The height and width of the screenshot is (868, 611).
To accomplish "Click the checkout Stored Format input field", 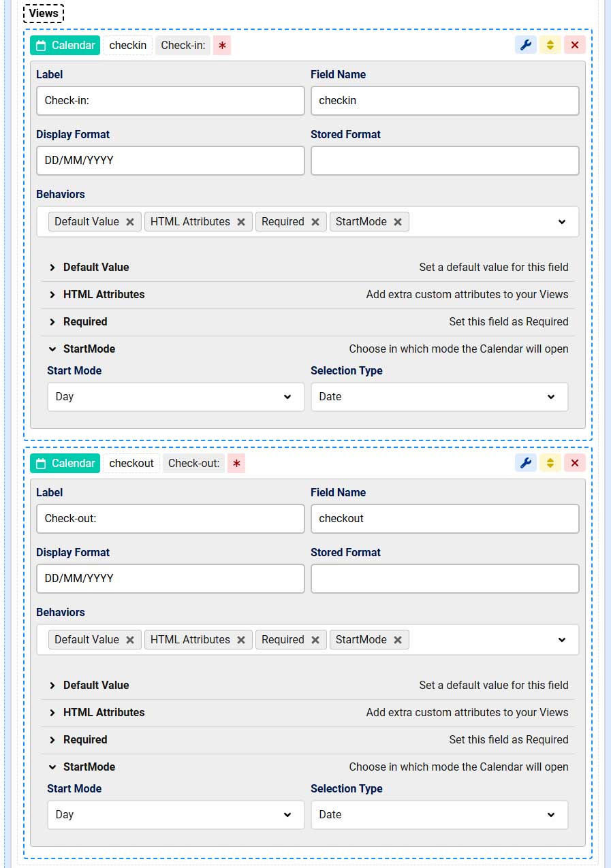I will (445, 579).
